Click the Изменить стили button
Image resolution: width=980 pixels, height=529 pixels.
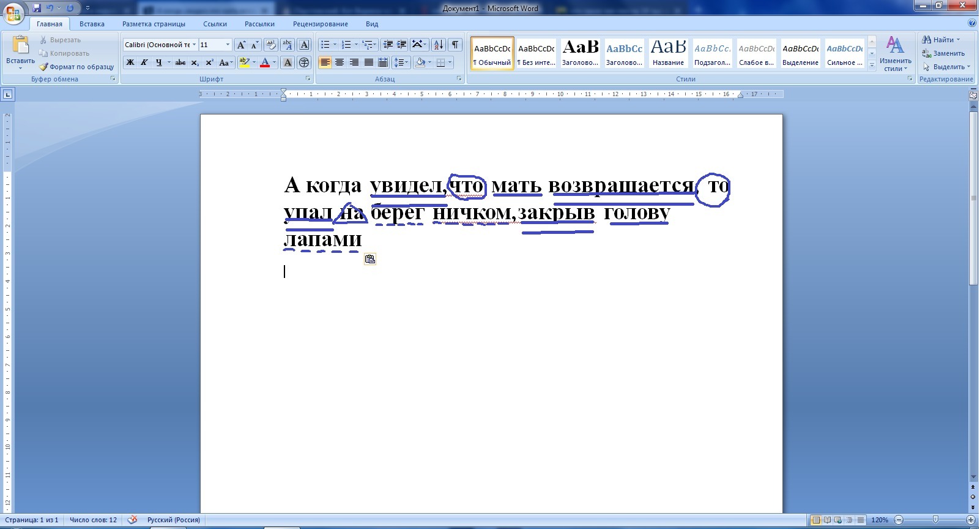click(895, 54)
